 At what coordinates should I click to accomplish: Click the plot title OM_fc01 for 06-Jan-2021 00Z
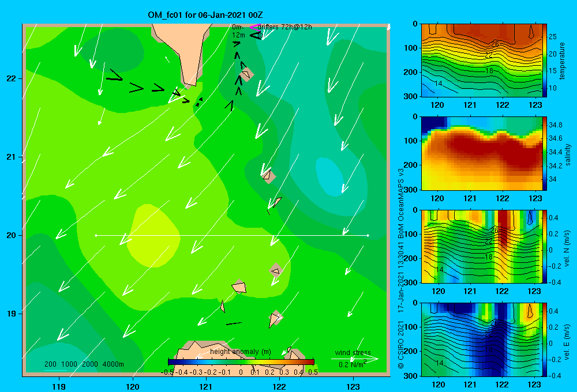tap(205, 15)
